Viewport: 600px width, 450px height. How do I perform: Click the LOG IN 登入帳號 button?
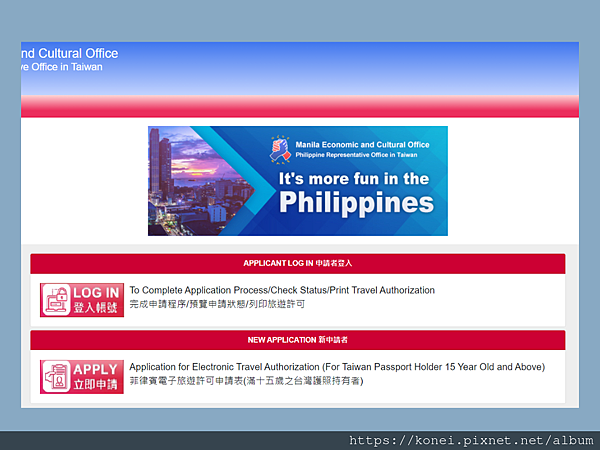pos(82,300)
